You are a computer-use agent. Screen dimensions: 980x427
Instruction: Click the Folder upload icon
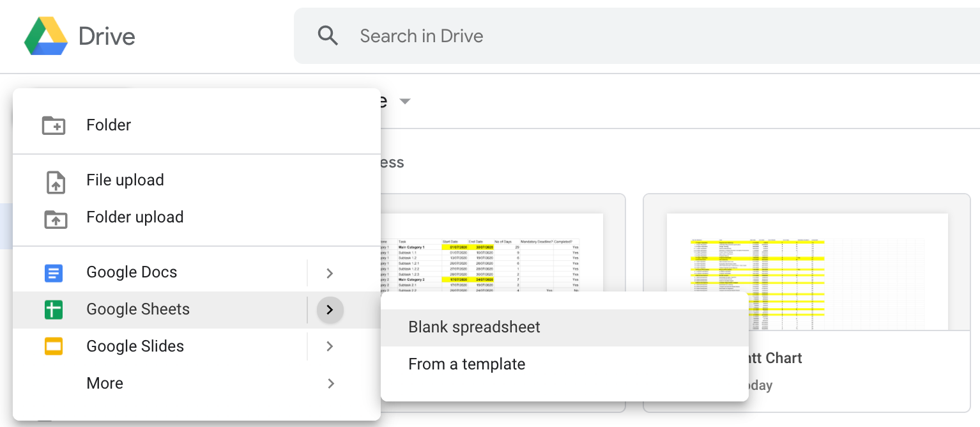tap(56, 219)
